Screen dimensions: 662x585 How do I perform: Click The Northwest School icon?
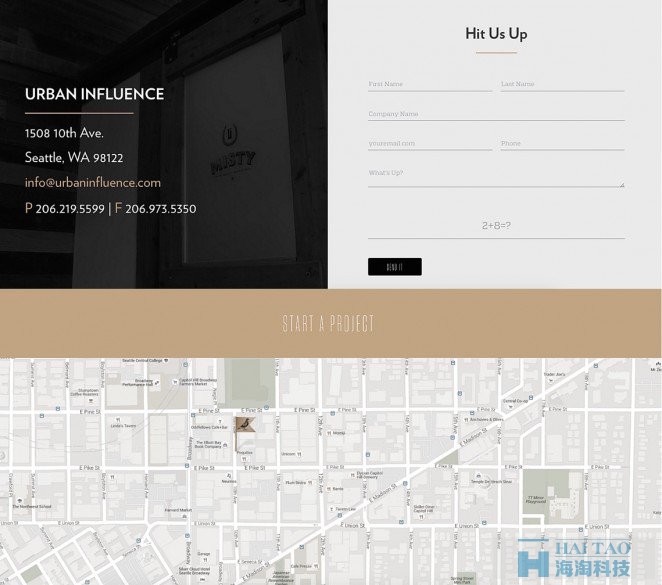click(19, 501)
